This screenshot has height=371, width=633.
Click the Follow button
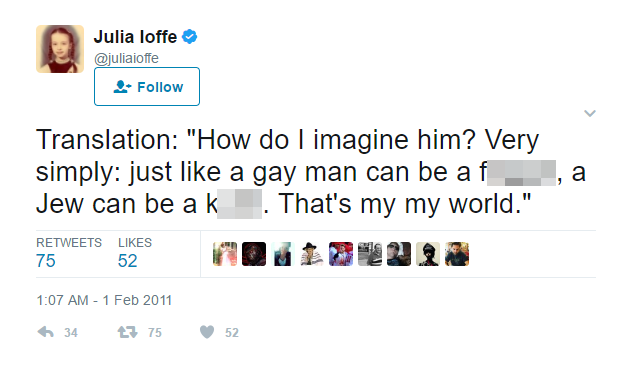[147, 86]
